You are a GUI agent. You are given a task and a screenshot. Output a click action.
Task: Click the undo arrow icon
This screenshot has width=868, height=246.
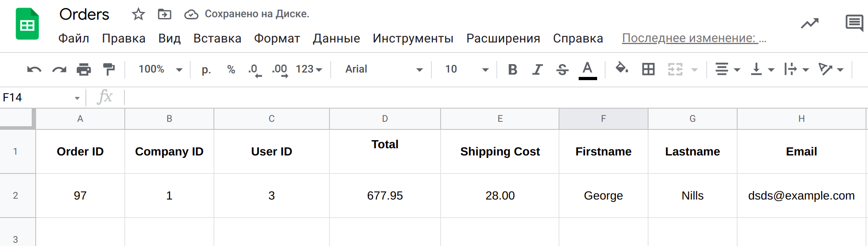(x=34, y=69)
